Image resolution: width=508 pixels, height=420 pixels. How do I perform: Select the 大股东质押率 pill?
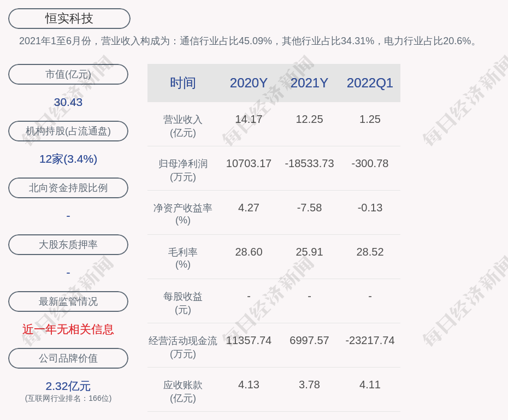pyautogui.click(x=68, y=245)
